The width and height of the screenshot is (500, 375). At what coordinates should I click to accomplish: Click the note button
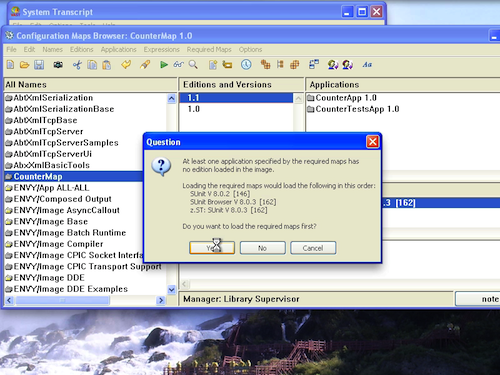[478, 299]
